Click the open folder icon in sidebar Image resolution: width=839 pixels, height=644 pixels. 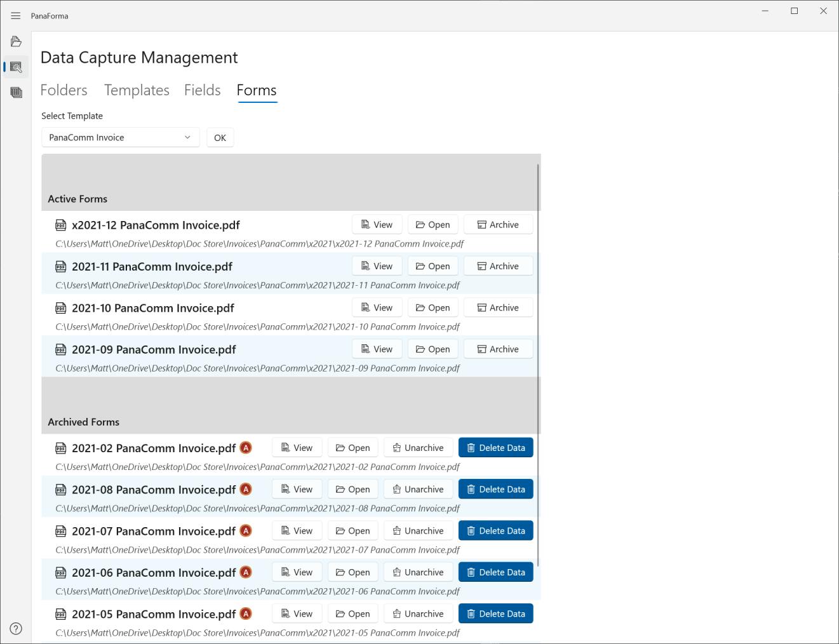17,42
